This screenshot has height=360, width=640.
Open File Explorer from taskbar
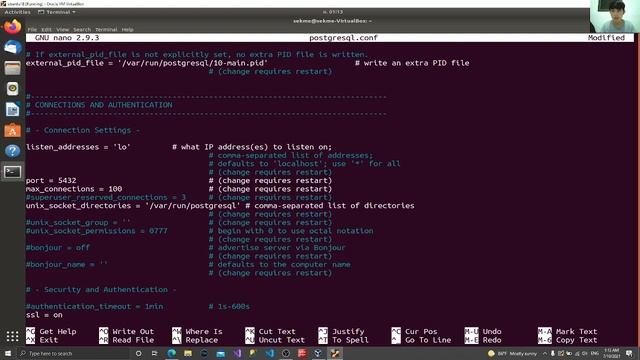188,353
